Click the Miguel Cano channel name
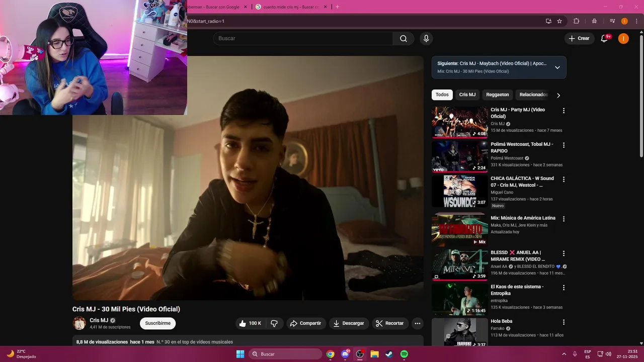The height and width of the screenshot is (362, 644). tap(502, 192)
